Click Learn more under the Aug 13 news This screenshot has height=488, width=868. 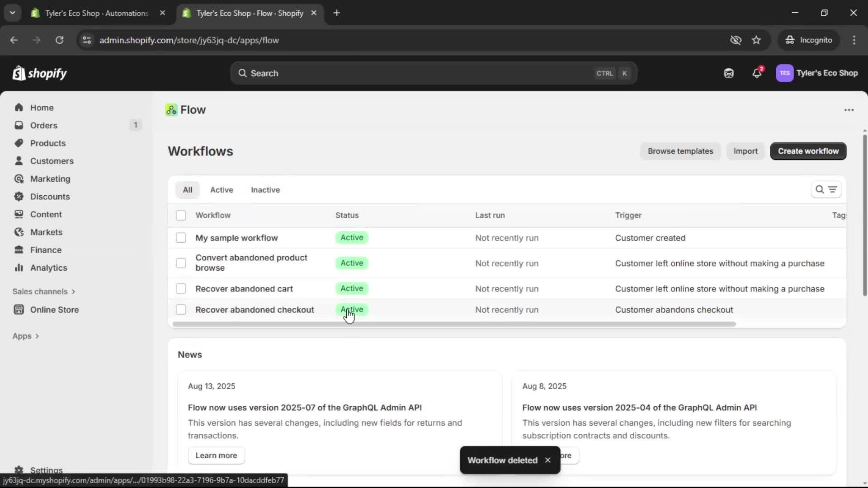216,455
